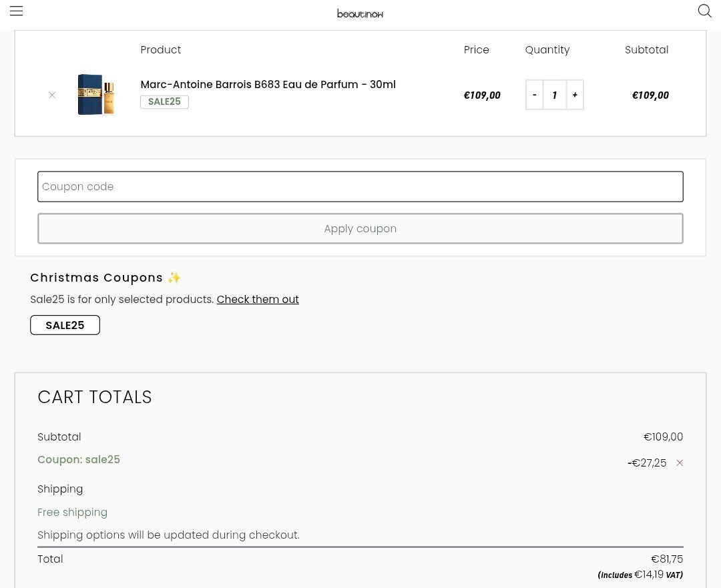Open site search via magnifier icon
Viewport: 721px width, 588px height.
[704, 11]
